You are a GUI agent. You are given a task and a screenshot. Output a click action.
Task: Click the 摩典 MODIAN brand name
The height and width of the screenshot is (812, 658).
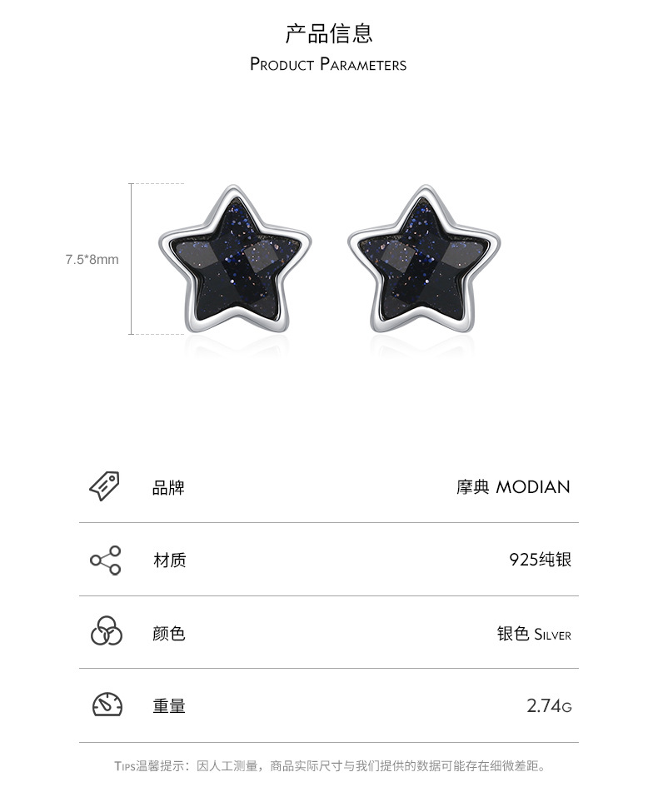pyautogui.click(x=513, y=487)
